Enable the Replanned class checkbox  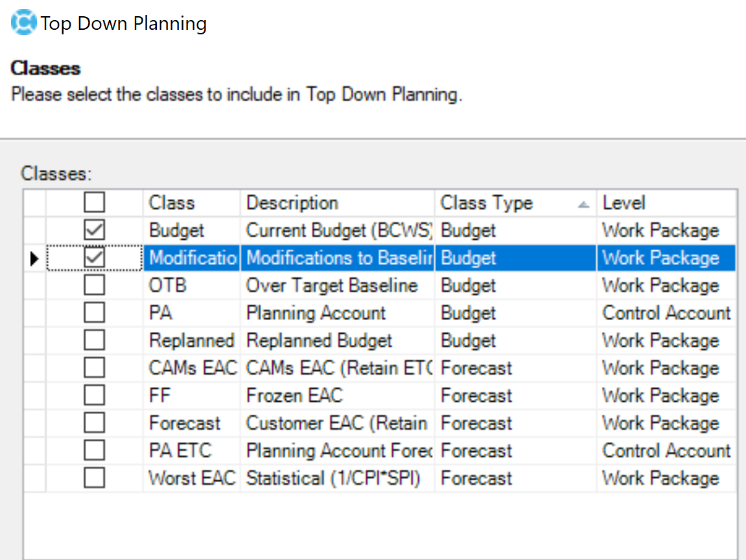94,340
